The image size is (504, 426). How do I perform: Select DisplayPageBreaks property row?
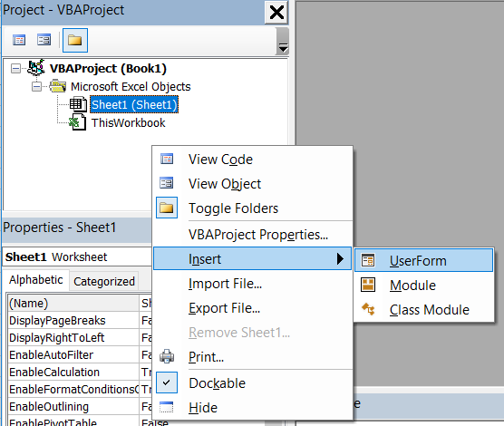pyautogui.click(x=80, y=321)
